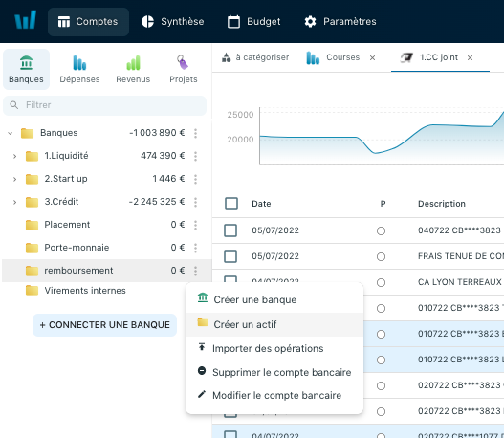Click three-dot menu beside Placement
Screen dimensions: 504x438
[x=195, y=225]
